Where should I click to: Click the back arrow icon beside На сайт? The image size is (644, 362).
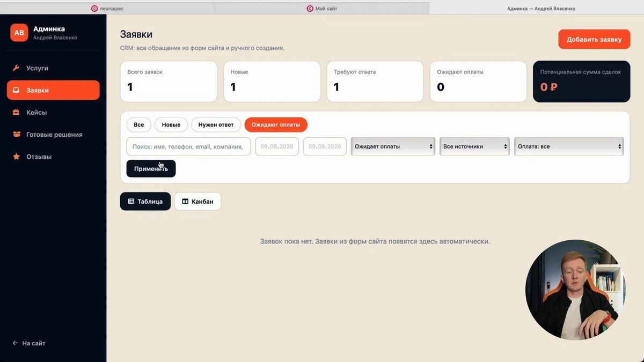(15, 343)
